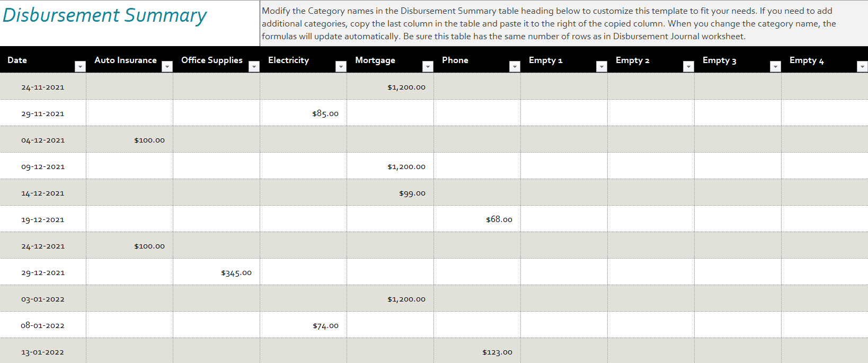Open the Auto Insurance filter dropdown
868x363 pixels.
[167, 66]
